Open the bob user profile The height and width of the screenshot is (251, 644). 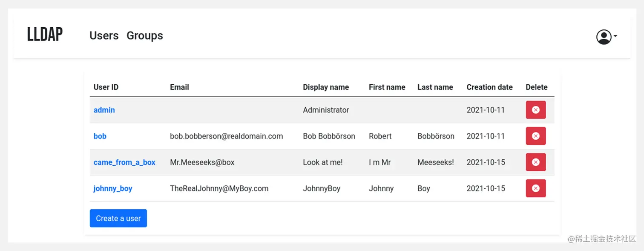coord(100,136)
